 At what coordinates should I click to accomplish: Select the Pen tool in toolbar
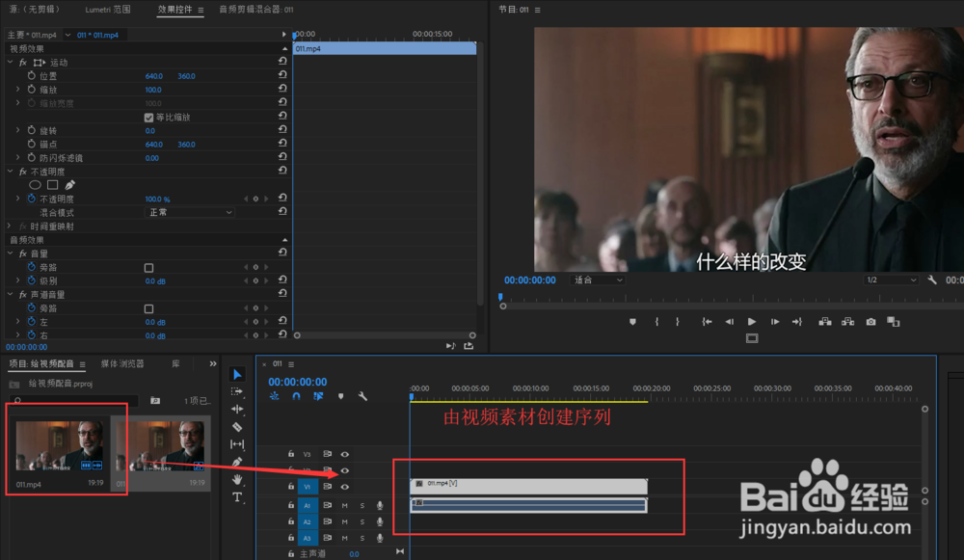click(x=237, y=462)
